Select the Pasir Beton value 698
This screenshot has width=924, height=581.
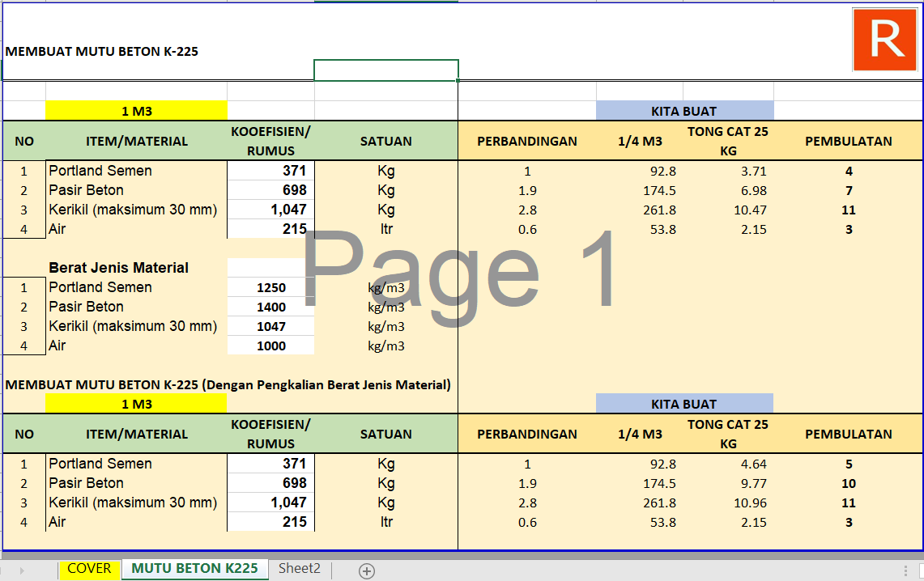tap(270, 190)
